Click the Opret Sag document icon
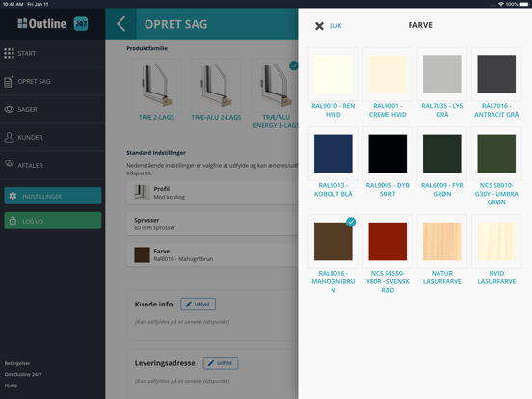532x399 pixels. pos(9,81)
